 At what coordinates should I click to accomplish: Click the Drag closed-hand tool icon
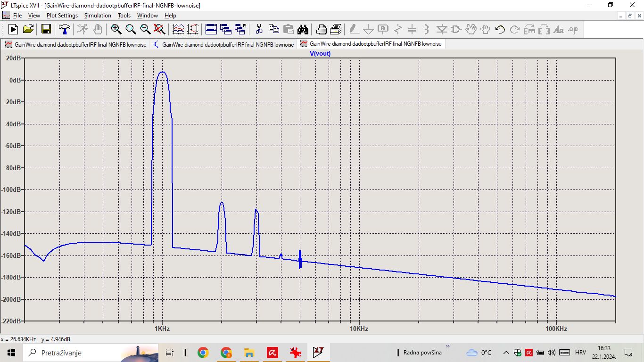tap(485, 29)
